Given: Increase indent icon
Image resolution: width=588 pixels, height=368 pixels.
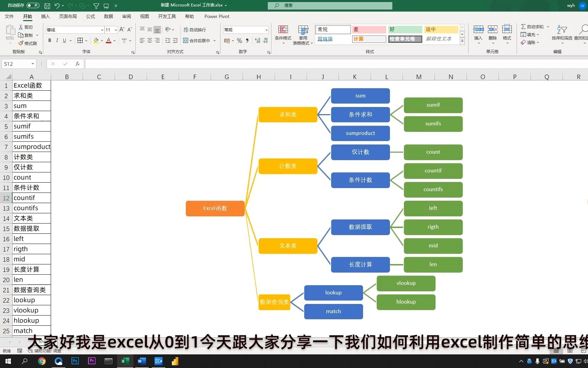Looking at the screenshot, I should 175,41.
